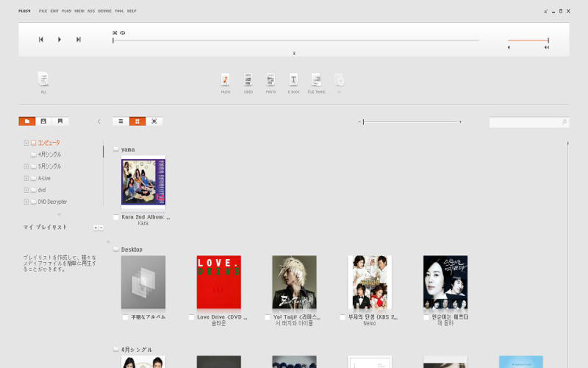Viewport: 588px width, 368px height.
Task: Open the 부자의 탄생 album cover
Action: pyautogui.click(x=370, y=282)
